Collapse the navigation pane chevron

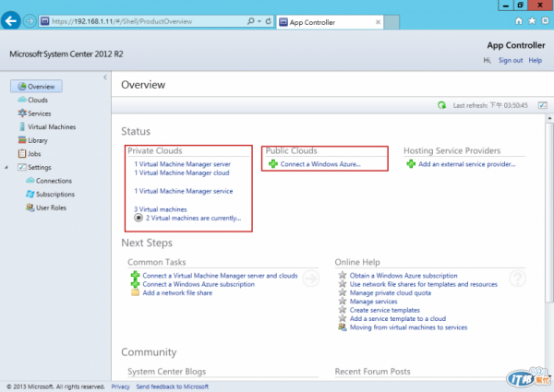click(105, 77)
